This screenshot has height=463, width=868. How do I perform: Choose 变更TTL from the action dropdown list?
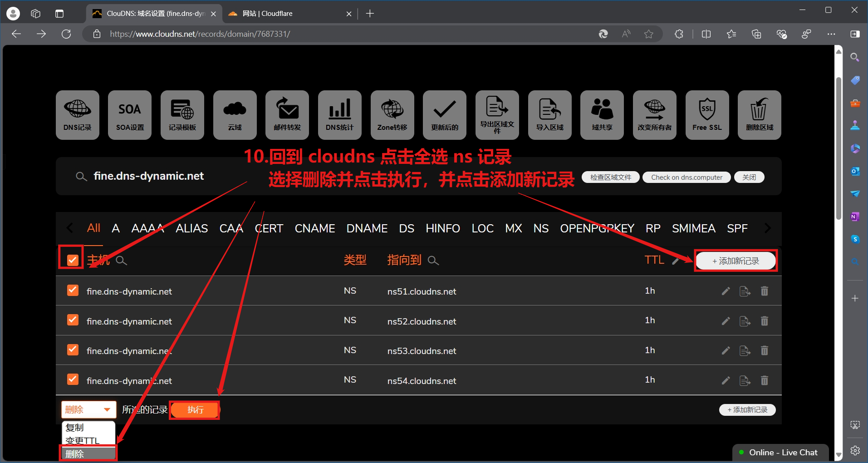point(88,440)
